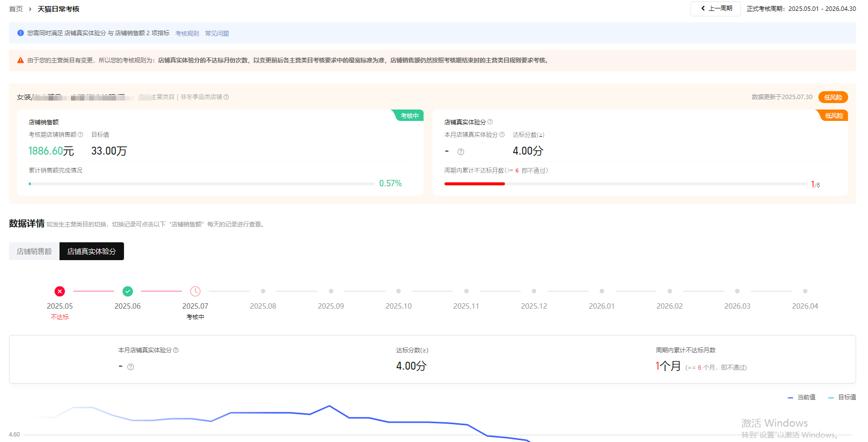Select the 2026.04 timeline point
Viewport: 868px width, 442px height.
(x=805, y=291)
